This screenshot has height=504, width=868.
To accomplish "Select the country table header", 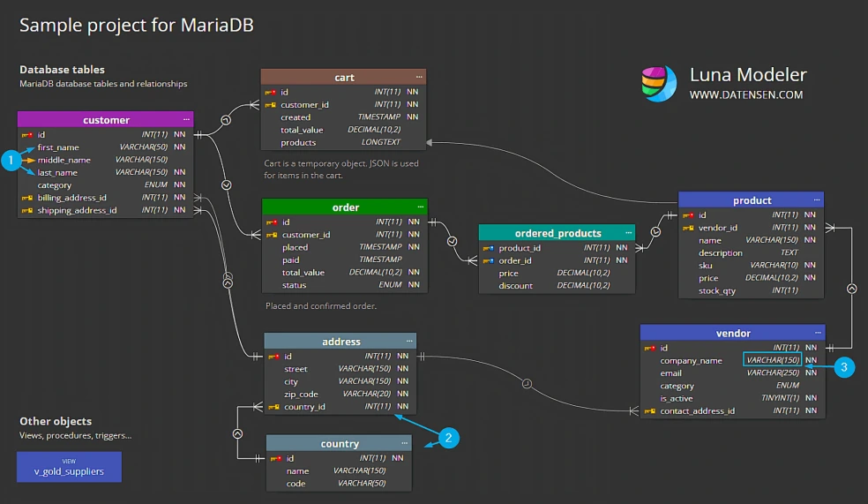I will pyautogui.click(x=340, y=444).
